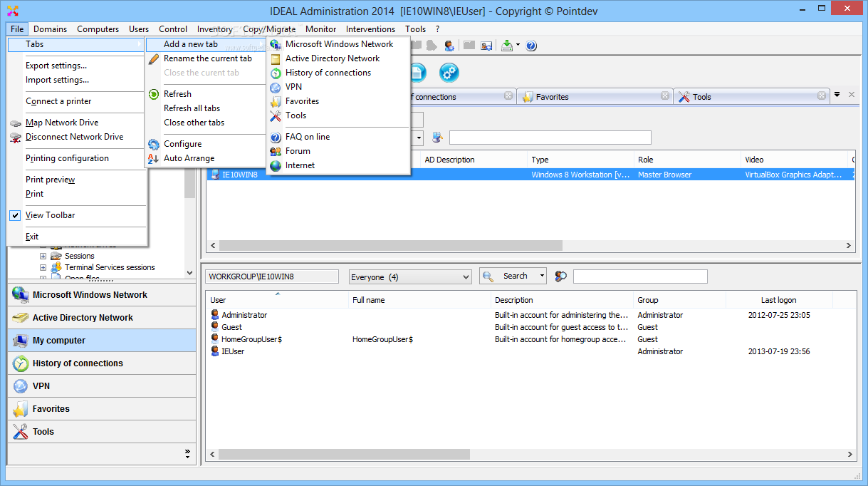This screenshot has height=486, width=868.
Task: Click the upper search input field
Action: tap(550, 138)
